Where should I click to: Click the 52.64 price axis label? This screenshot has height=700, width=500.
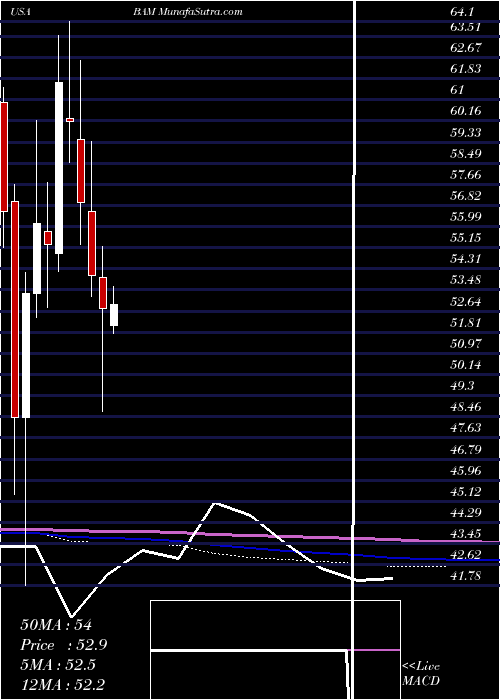tap(466, 302)
